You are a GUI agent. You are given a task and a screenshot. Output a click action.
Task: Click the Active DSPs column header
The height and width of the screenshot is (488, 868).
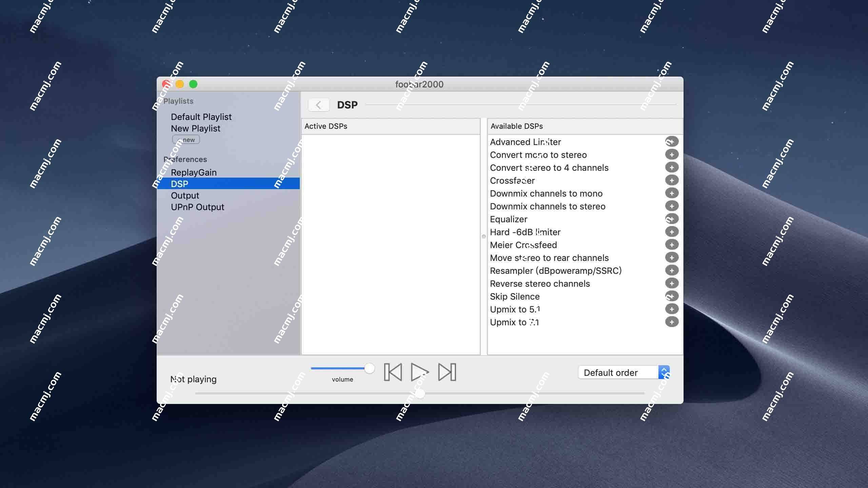tap(390, 126)
